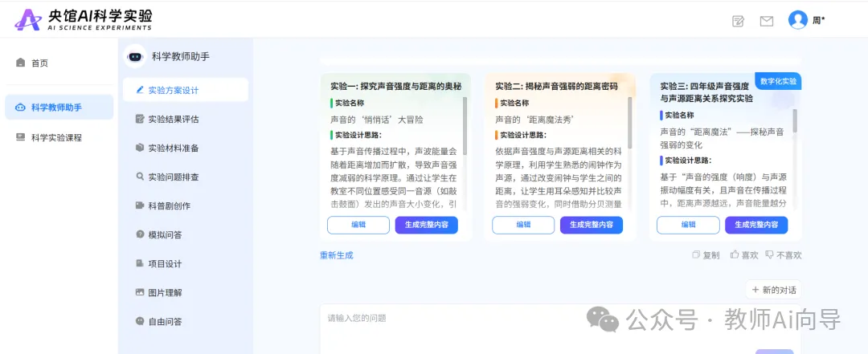Open the 自由问答 menu item
Viewport: 868px width, 354px height.
tap(186, 321)
